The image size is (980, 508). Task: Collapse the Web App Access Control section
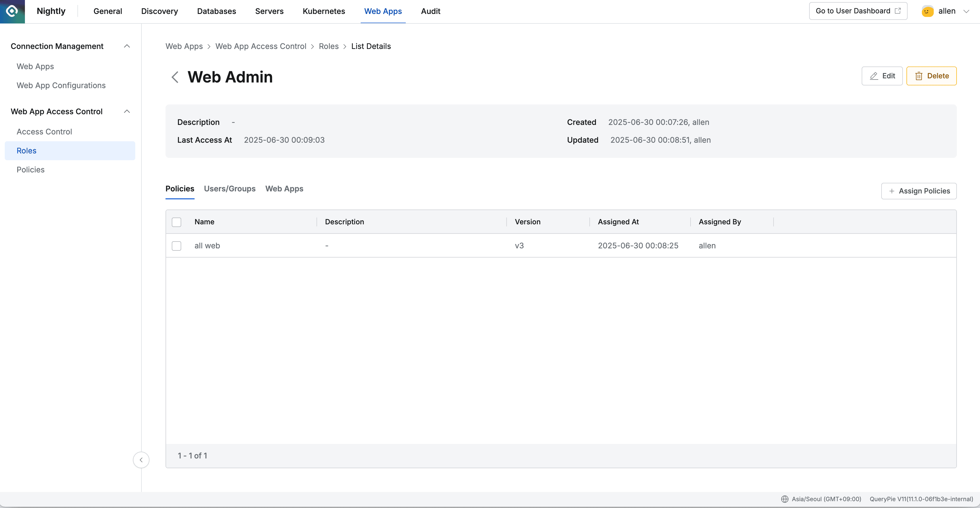[x=127, y=111]
